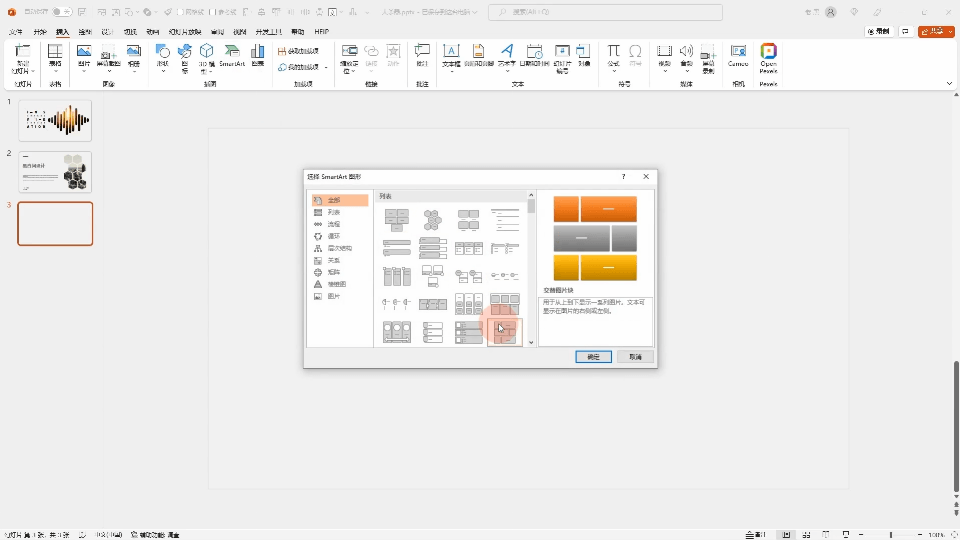The height and width of the screenshot is (540, 960).
Task: Click the Photo Album icon
Action: click(x=133, y=51)
